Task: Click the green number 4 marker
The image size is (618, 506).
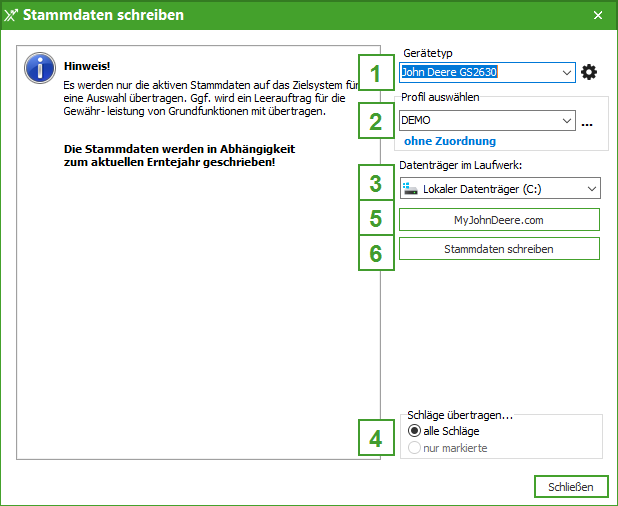Action: click(x=376, y=438)
